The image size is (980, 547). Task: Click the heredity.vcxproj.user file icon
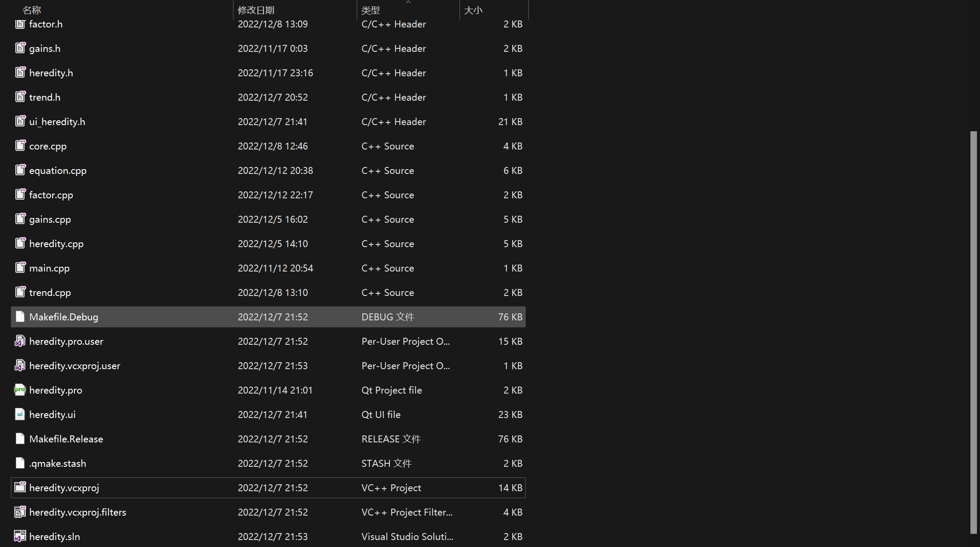[x=20, y=365]
